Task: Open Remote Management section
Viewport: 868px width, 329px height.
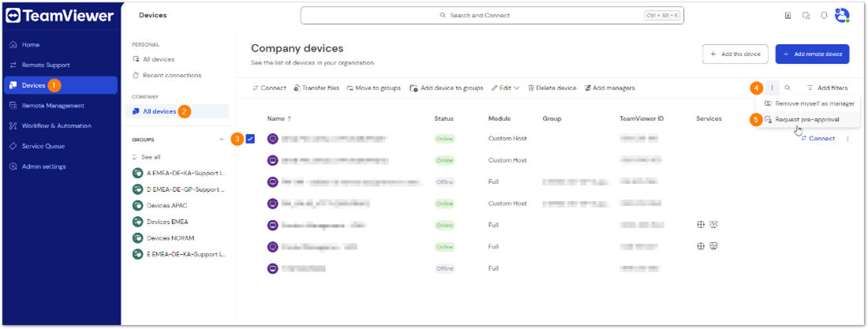Action: click(x=53, y=105)
